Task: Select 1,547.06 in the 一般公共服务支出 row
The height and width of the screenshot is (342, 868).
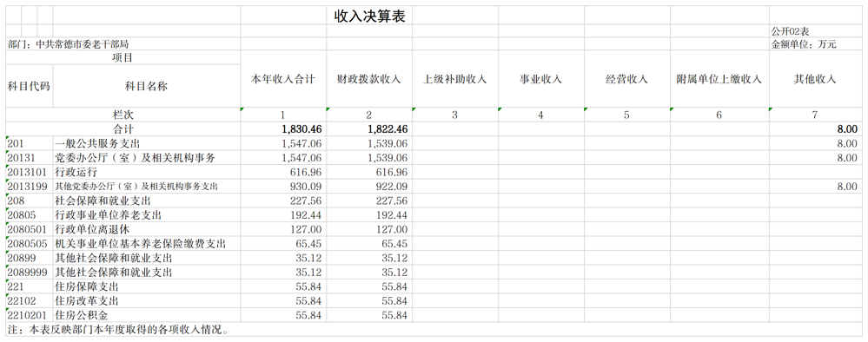Action: click(x=301, y=144)
